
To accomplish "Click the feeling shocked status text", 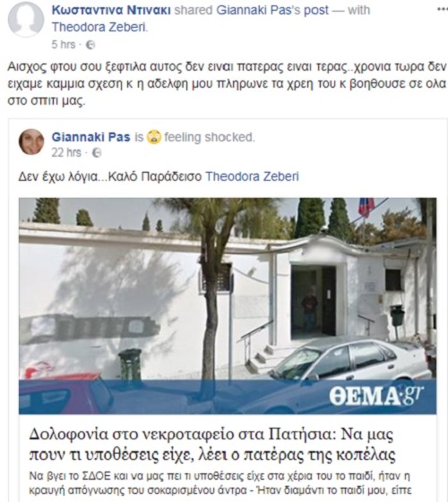I will pyautogui.click(x=209, y=137).
